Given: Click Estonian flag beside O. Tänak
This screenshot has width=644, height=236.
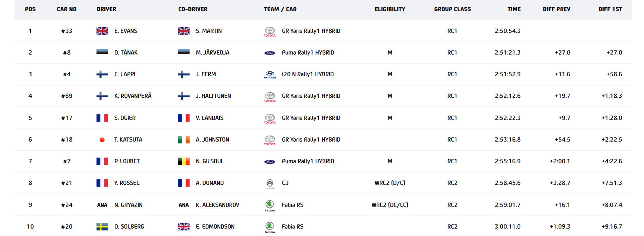Looking at the screenshot, I should pos(102,52).
